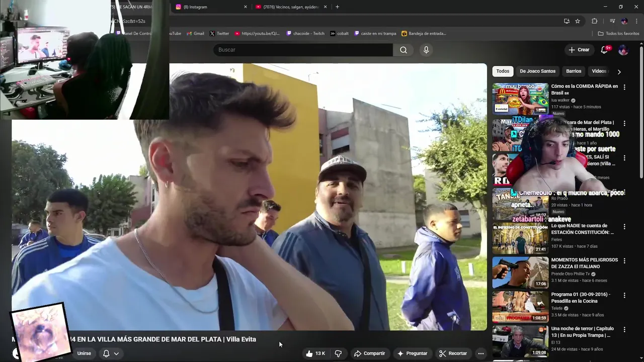Viewport: 644px width, 362px height.
Task: Open browser media controls icon
Action: [612, 21]
